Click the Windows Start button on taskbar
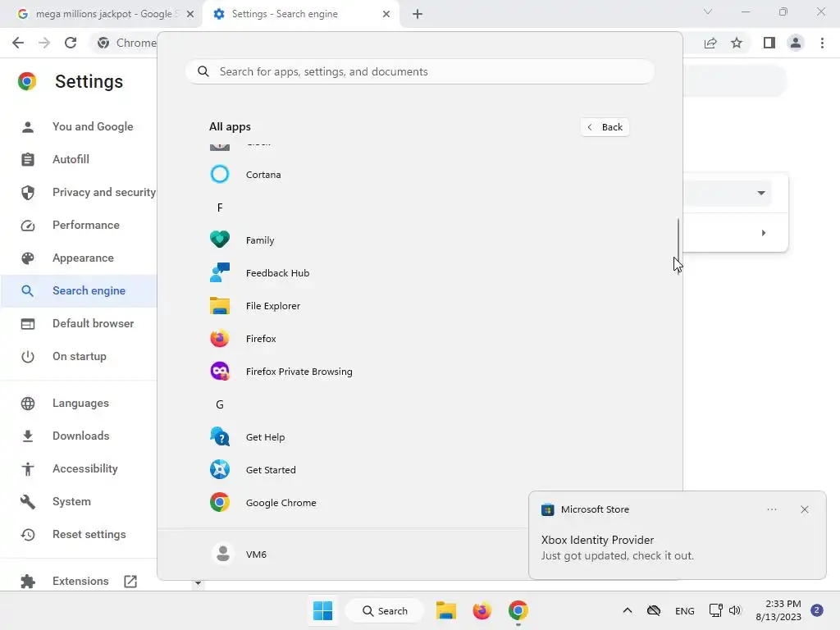The width and height of the screenshot is (840, 630). click(322, 610)
